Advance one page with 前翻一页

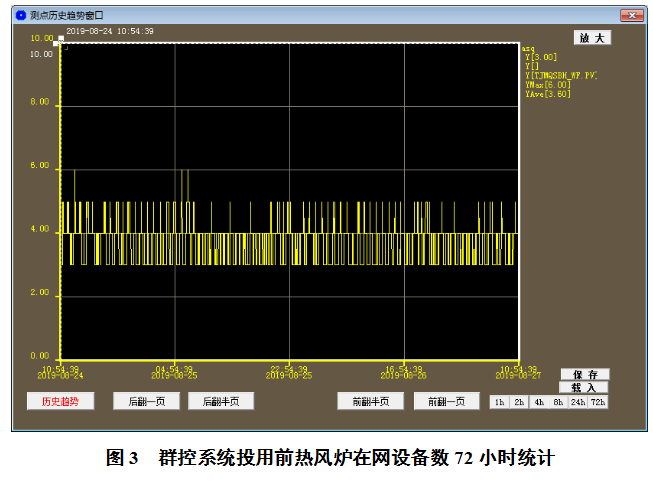[x=446, y=402]
